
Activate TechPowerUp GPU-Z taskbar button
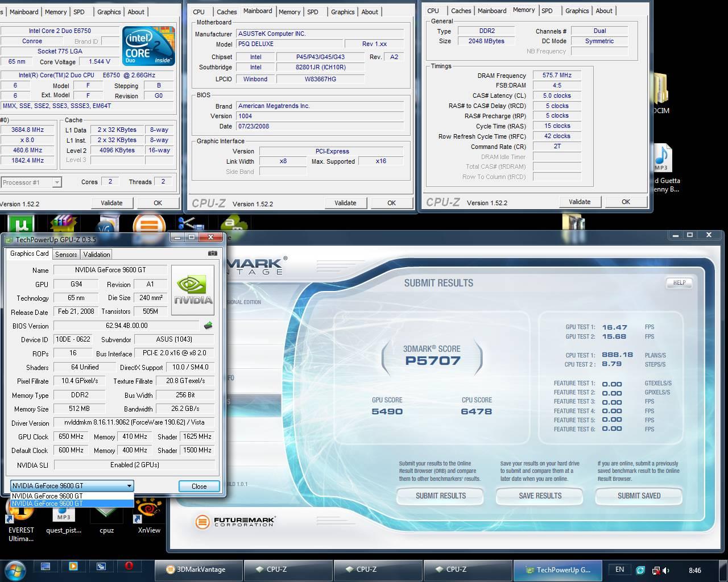[x=557, y=569]
